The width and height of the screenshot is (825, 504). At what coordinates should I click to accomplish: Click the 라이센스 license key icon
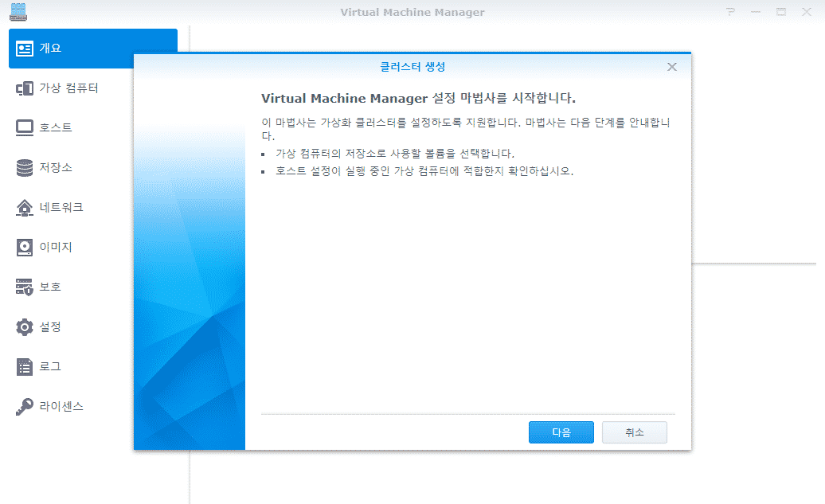[x=24, y=407]
